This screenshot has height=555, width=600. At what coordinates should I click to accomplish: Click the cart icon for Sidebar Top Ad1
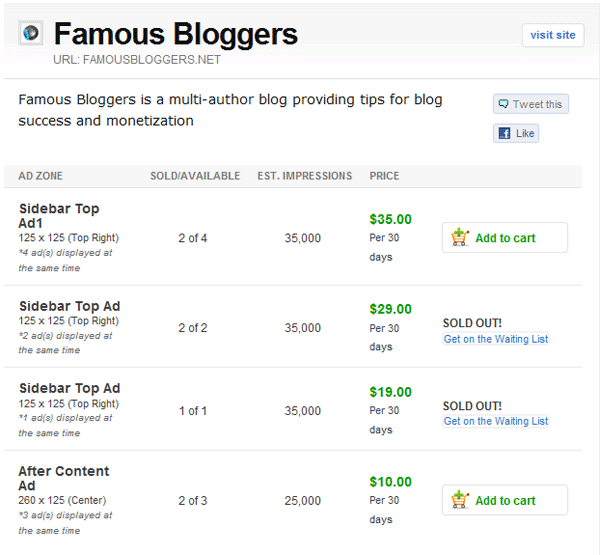tap(460, 237)
